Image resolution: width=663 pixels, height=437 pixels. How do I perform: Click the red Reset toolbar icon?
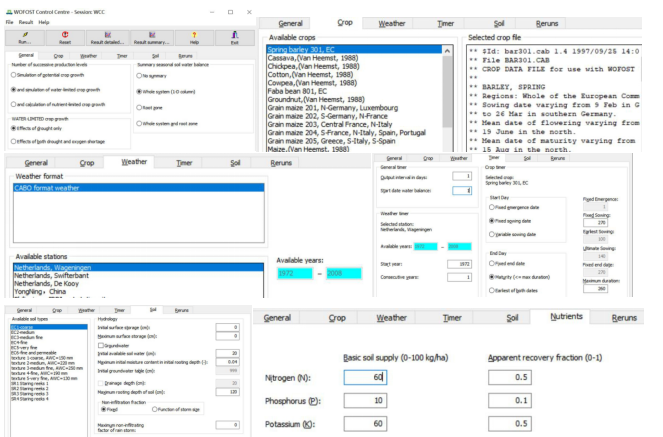point(65,38)
